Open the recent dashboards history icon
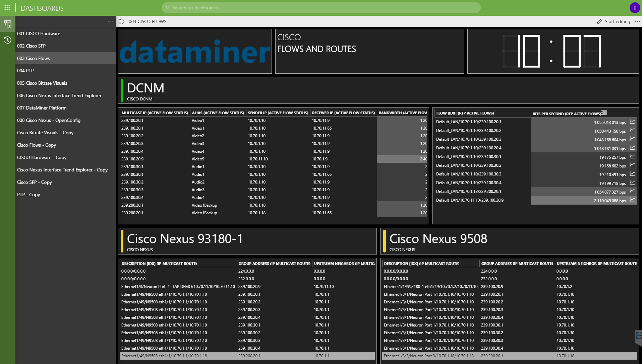This screenshot has width=642, height=364. (7, 40)
